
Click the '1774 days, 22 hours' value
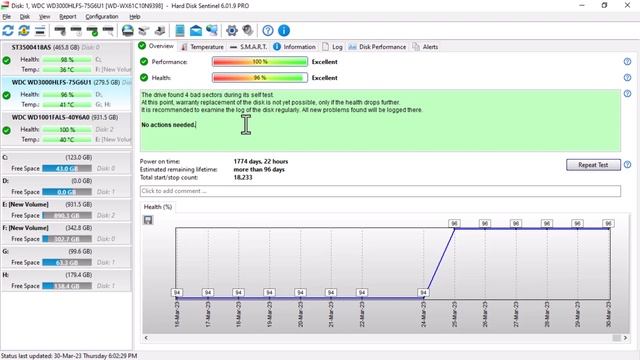tap(261, 162)
